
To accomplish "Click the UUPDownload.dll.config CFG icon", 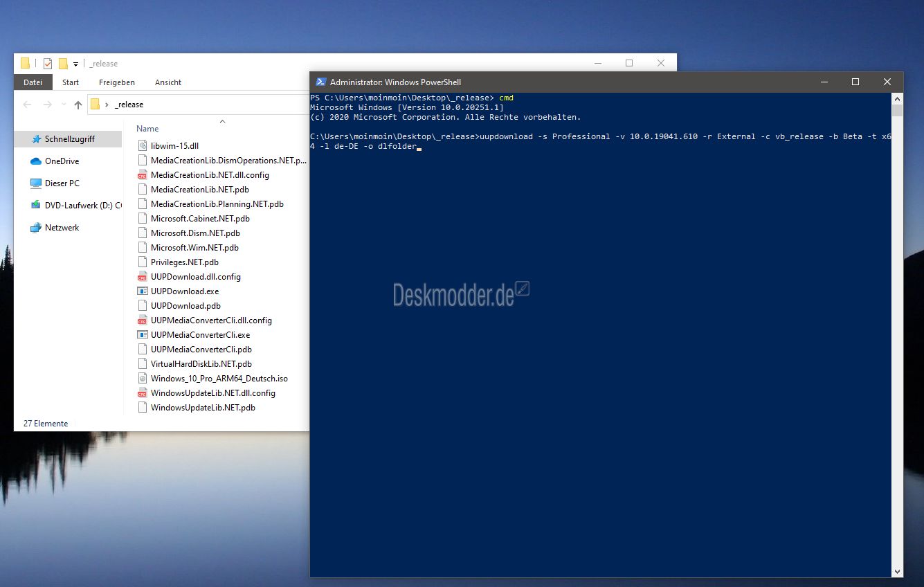I will pos(143,277).
